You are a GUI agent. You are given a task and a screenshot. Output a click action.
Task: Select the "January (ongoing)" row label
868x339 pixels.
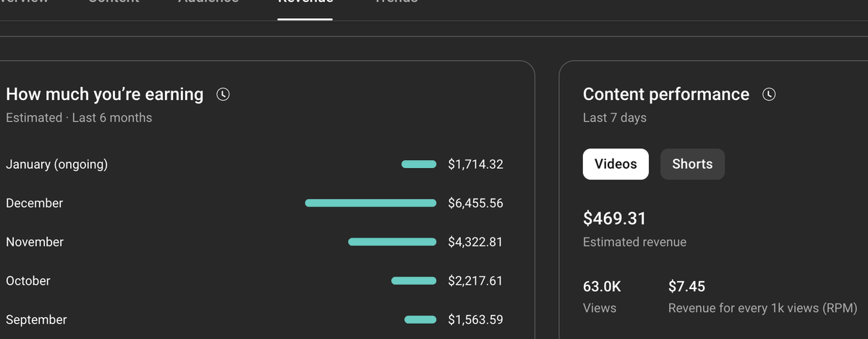tap(56, 164)
